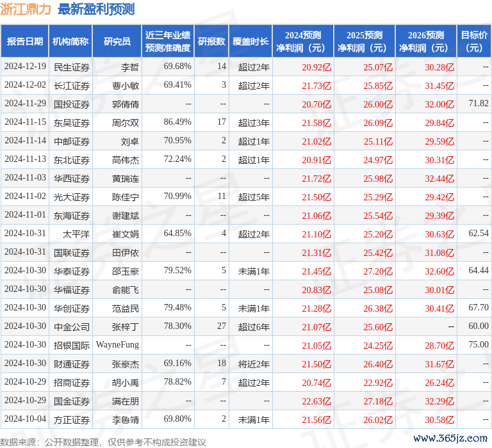Screen dimensions: 492x448
Task: Select the 财通证券 institution cell
Action: [72, 364]
